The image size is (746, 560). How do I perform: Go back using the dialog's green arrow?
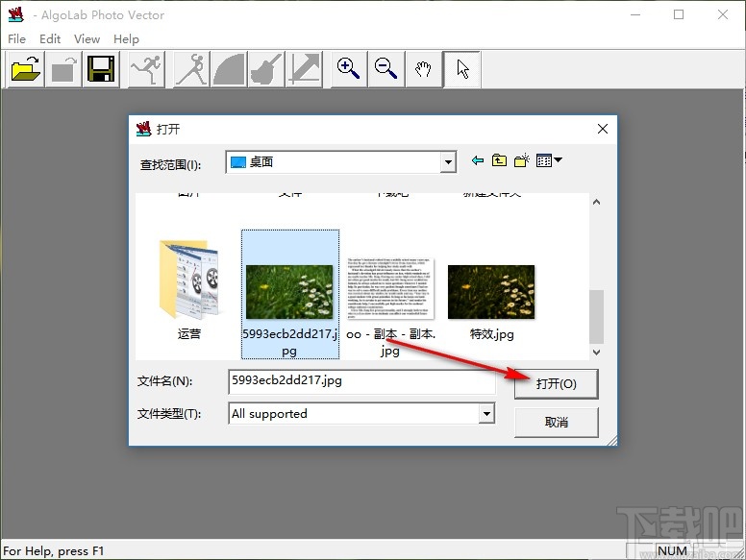(x=477, y=160)
